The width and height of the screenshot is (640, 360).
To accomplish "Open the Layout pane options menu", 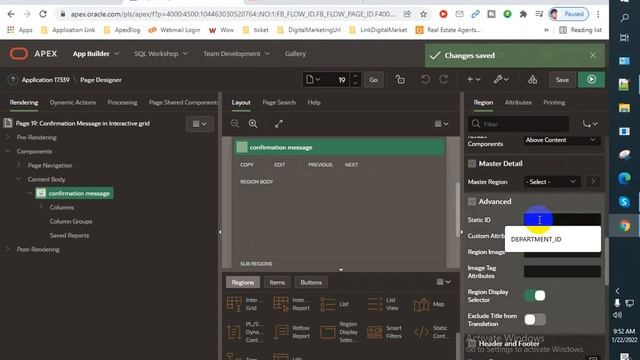I will (x=442, y=124).
